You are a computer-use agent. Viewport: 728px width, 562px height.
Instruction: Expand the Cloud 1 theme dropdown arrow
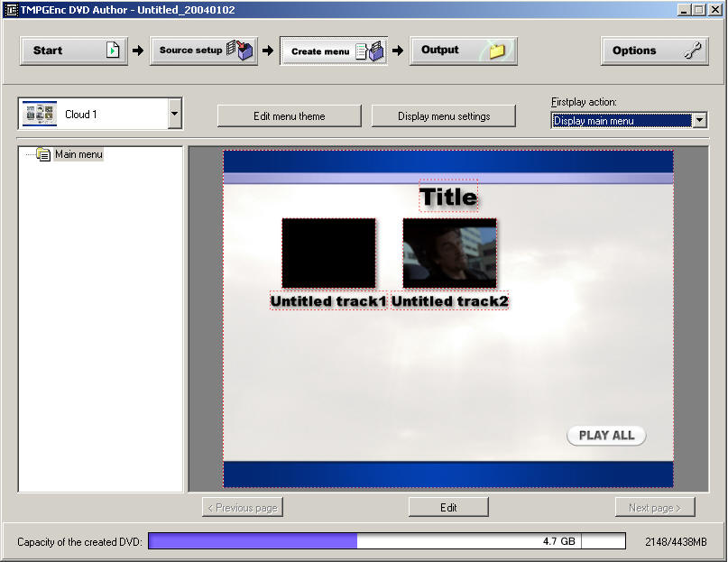(x=175, y=114)
